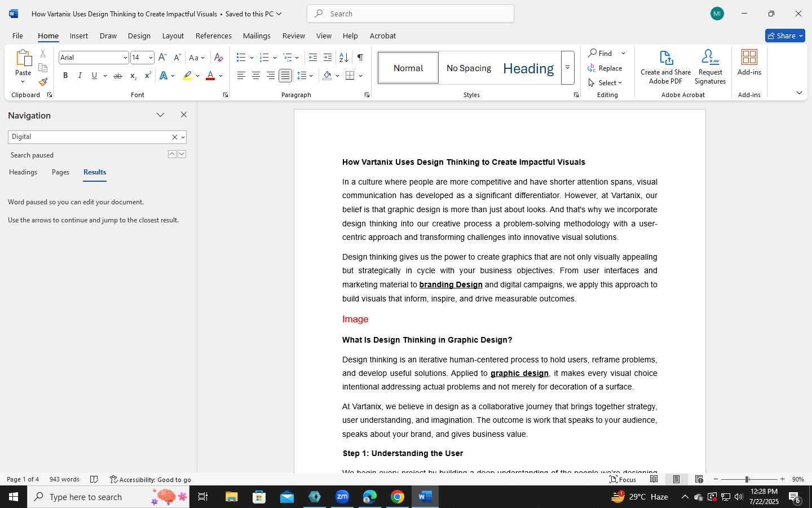The width and height of the screenshot is (812, 508).
Task: Select Print Layout view in status bar
Action: (676, 479)
